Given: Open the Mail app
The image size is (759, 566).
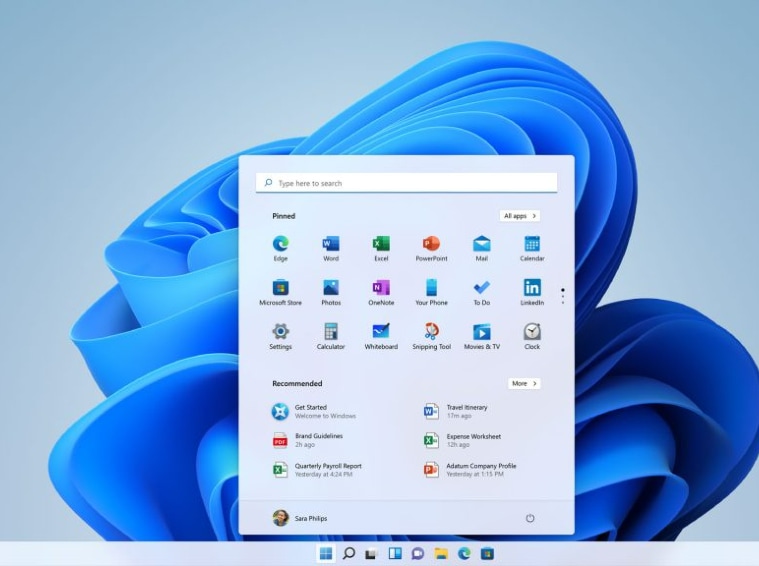Looking at the screenshot, I should pos(482,248).
